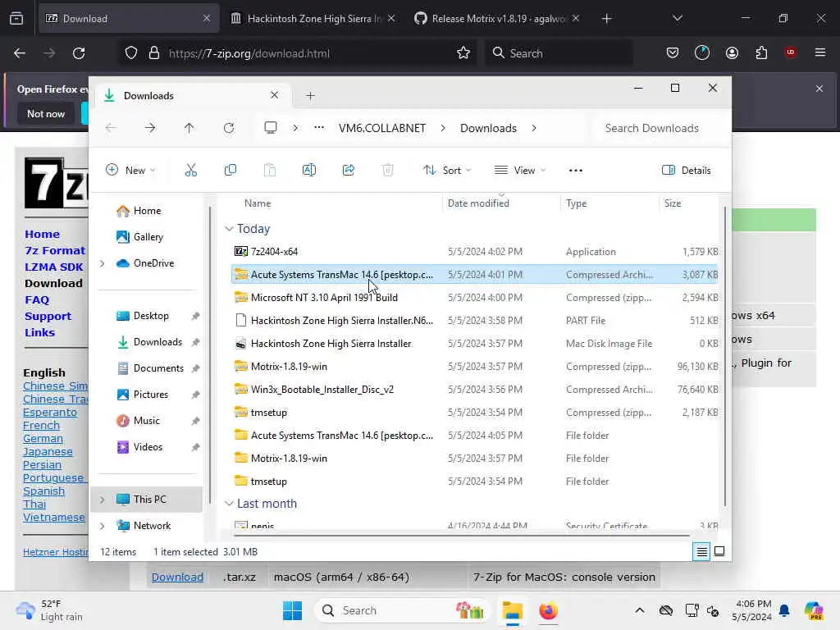The width and height of the screenshot is (840, 630).
Task: Open the pinned Pictures folder in sidebar
Action: pyautogui.click(x=143, y=395)
